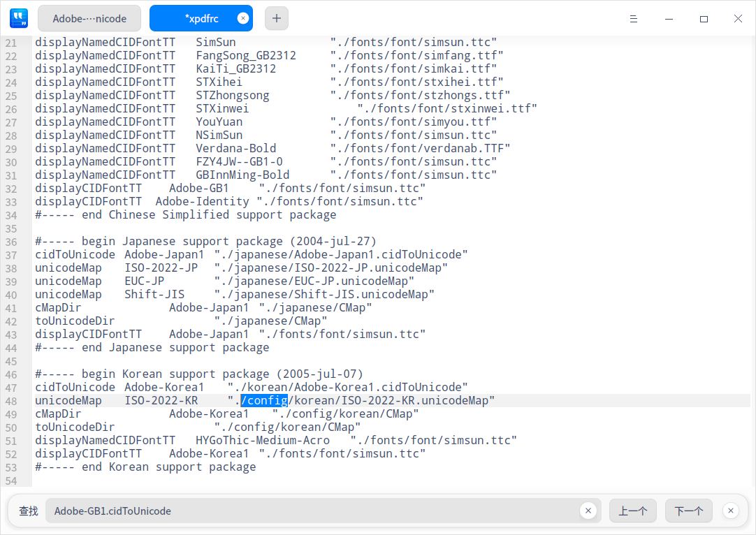Open a new tab with the plus icon
Image resolution: width=756 pixels, height=535 pixels.
276,18
